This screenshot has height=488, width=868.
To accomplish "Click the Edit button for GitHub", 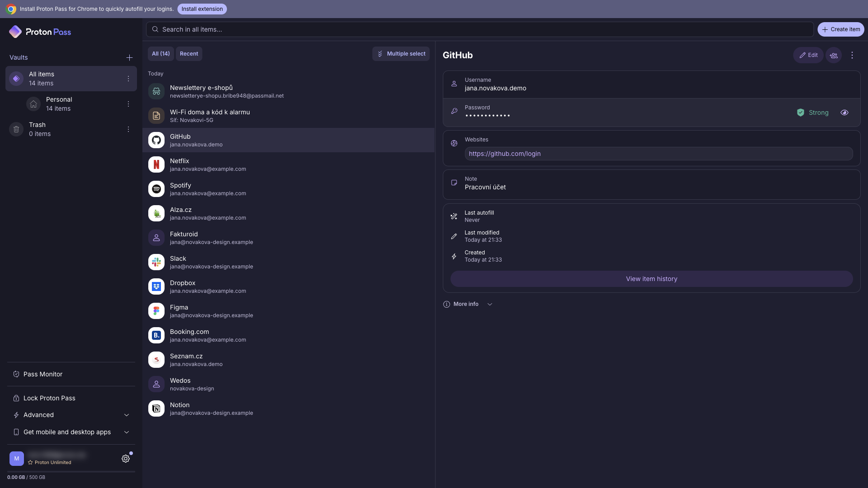I will coord(808,55).
